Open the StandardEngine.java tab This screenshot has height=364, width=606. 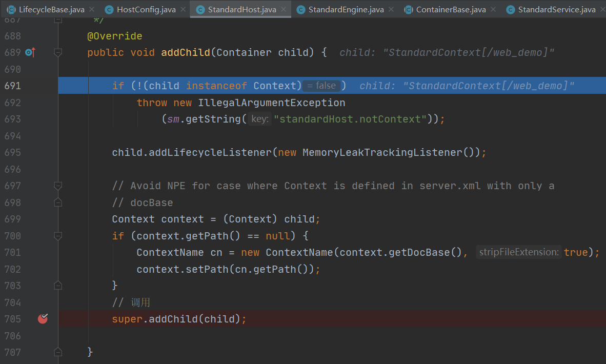[346, 9]
